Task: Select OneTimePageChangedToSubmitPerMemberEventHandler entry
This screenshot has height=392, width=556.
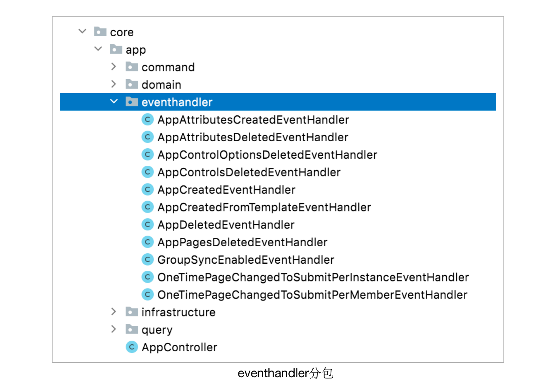Action: 312,295
